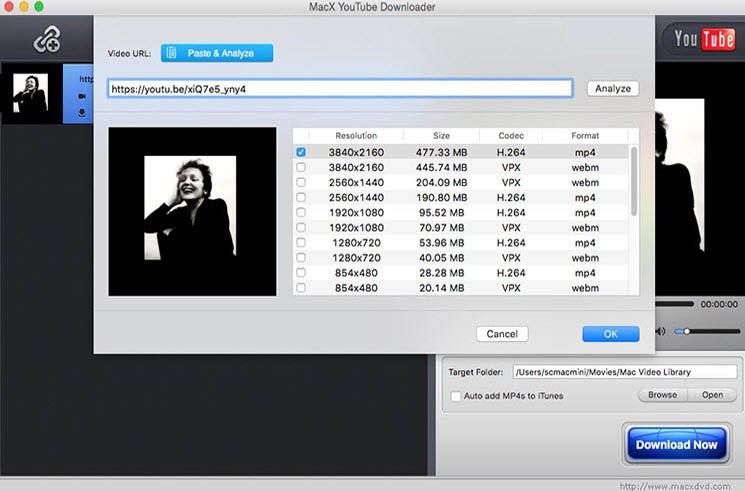745x491 pixels.
Task: Click the 20.14 MB size cell
Action: (441, 288)
